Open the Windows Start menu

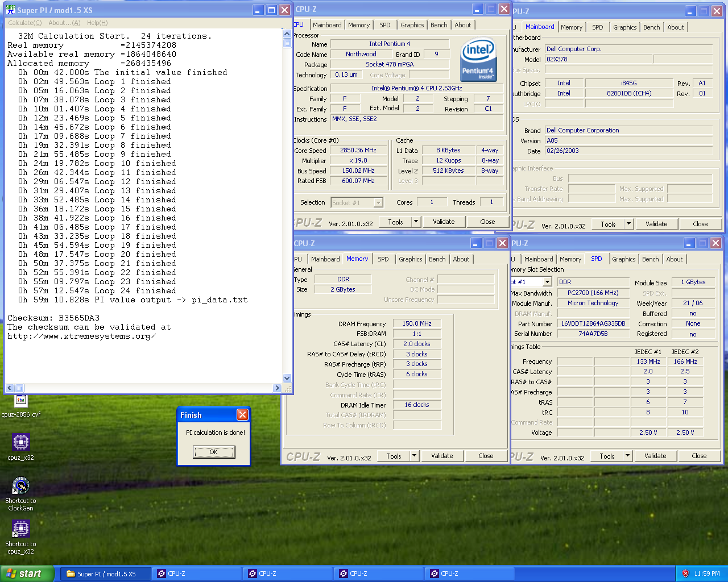coord(27,573)
